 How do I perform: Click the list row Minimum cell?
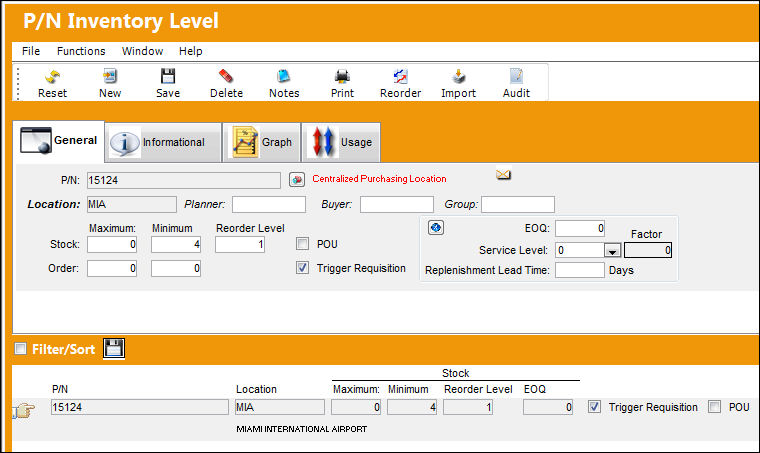(412, 407)
